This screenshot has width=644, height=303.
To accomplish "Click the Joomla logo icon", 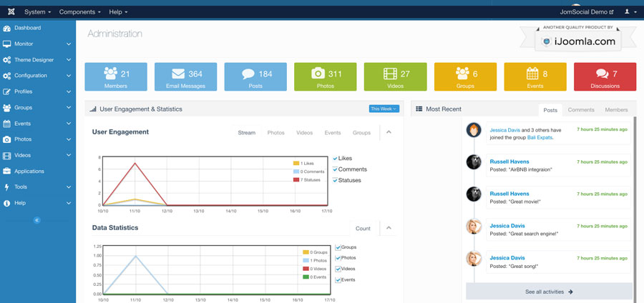I will pos(11,12).
